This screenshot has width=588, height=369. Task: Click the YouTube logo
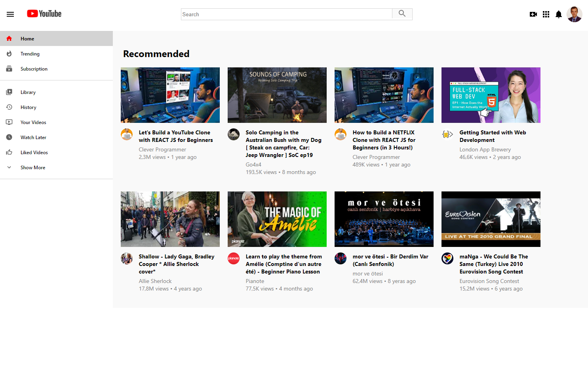point(44,14)
